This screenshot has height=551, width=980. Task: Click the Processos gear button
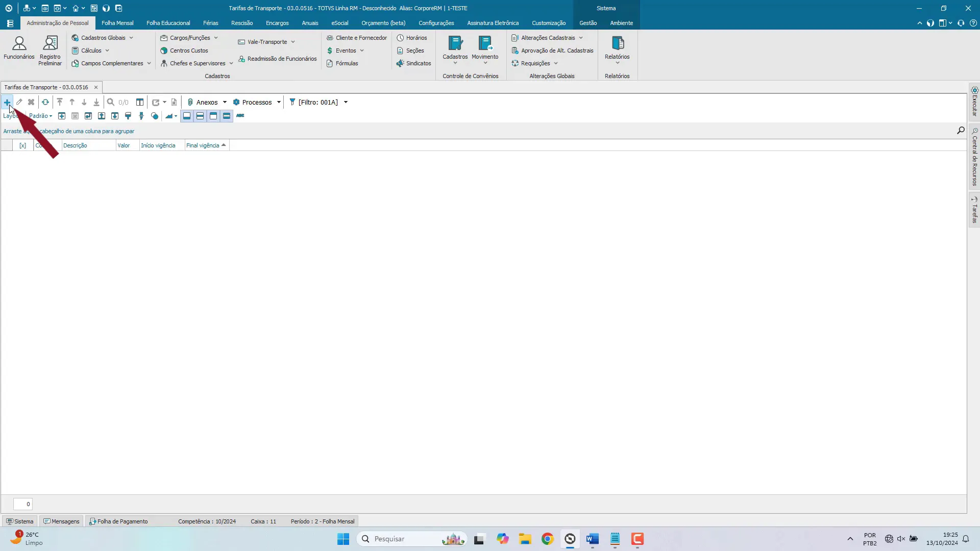[x=252, y=102]
